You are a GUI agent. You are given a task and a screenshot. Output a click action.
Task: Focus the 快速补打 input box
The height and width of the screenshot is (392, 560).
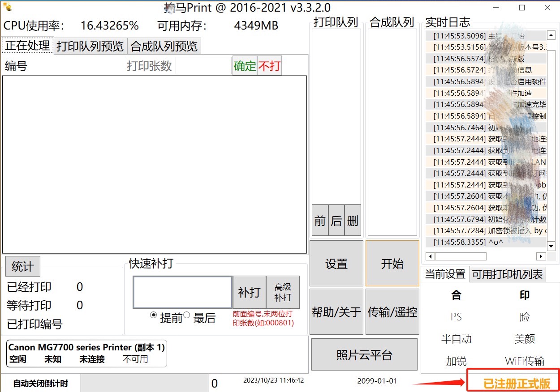[182, 292]
